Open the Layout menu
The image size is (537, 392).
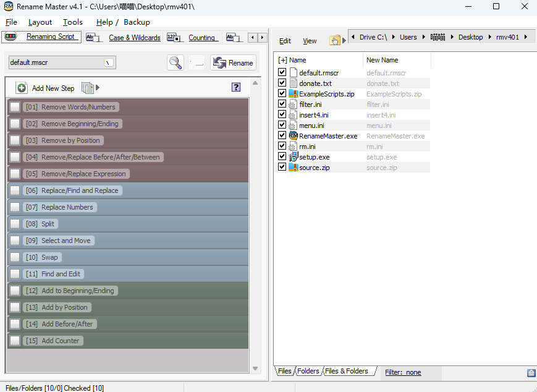tap(40, 22)
